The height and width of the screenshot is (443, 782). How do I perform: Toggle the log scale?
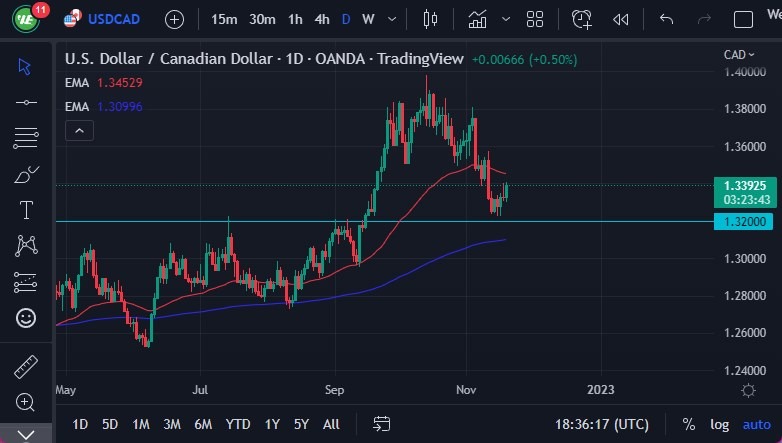point(719,425)
